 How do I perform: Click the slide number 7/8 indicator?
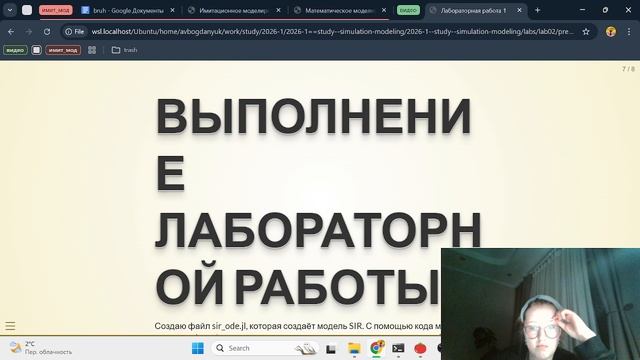point(628,69)
